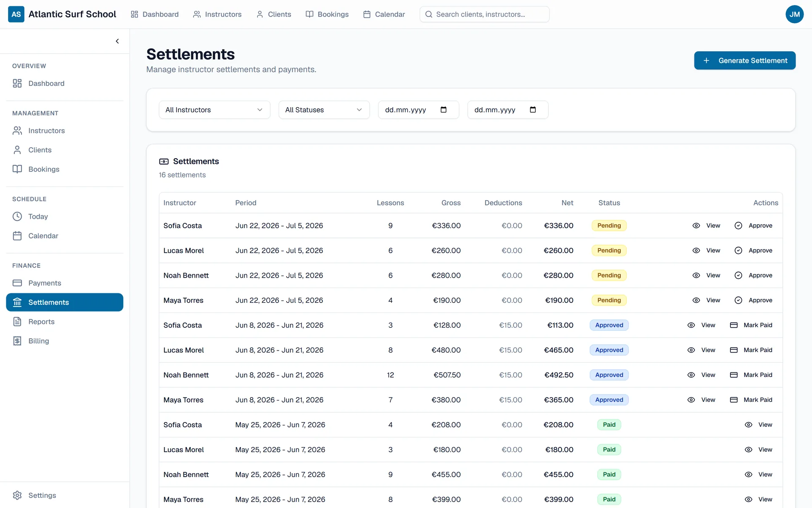Click the sidebar Clients person icon

click(17, 150)
